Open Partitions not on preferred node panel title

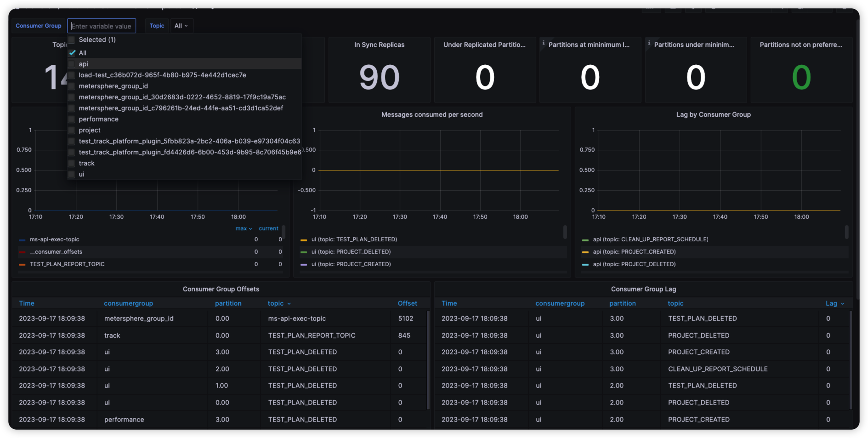point(801,45)
